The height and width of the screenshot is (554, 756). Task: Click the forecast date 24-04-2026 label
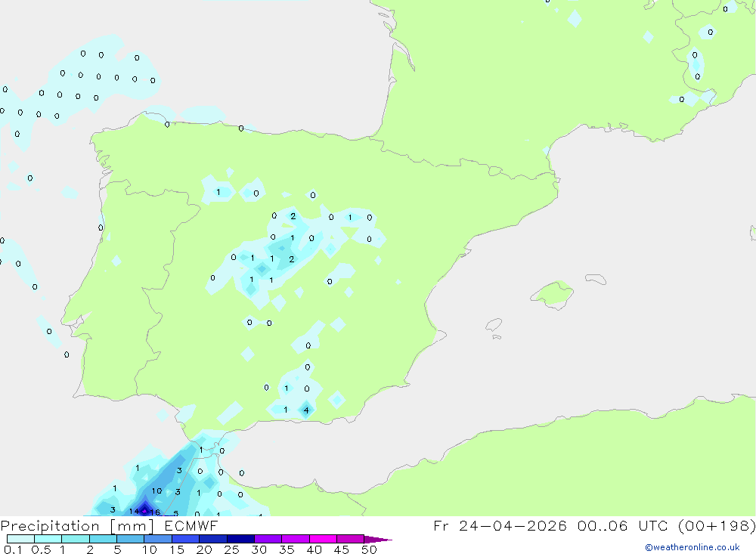tap(513, 525)
